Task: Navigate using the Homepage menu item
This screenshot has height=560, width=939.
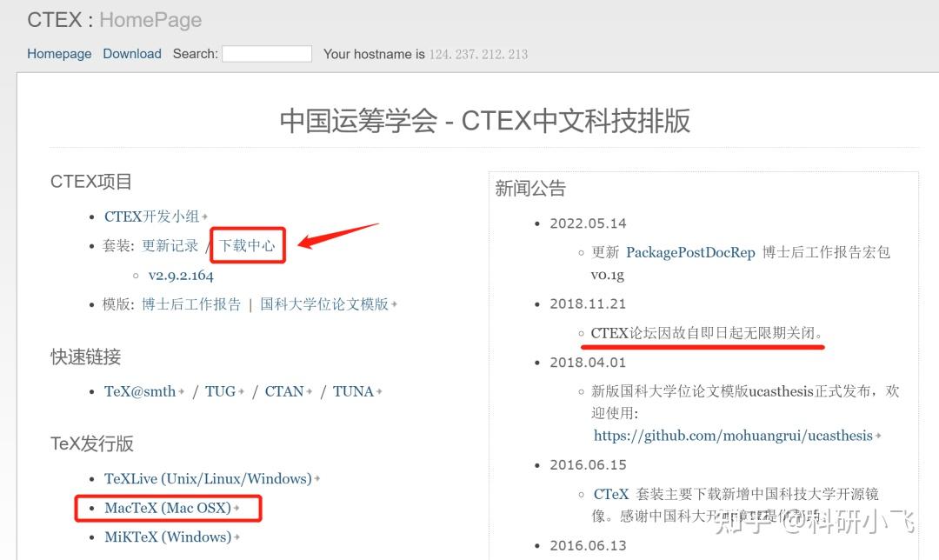Action: [59, 53]
